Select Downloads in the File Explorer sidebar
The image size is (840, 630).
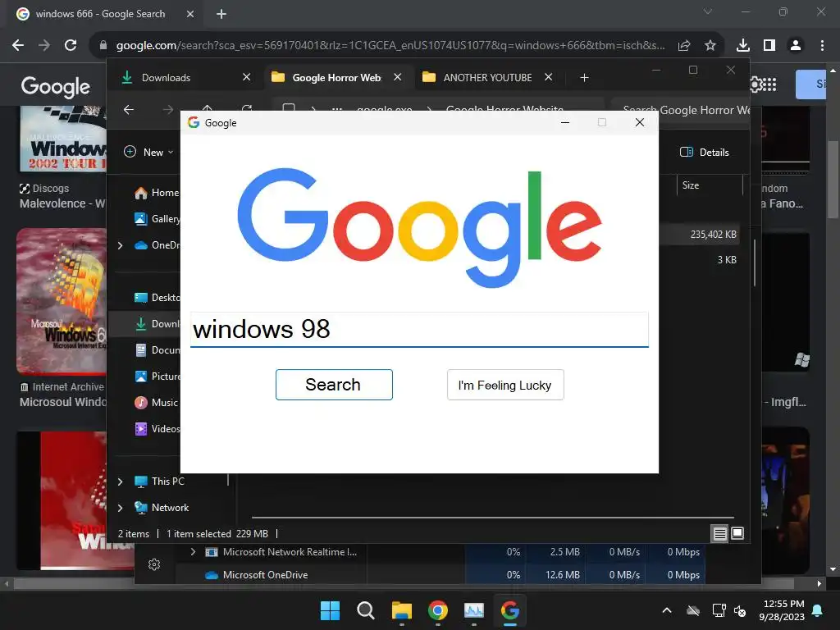click(157, 323)
